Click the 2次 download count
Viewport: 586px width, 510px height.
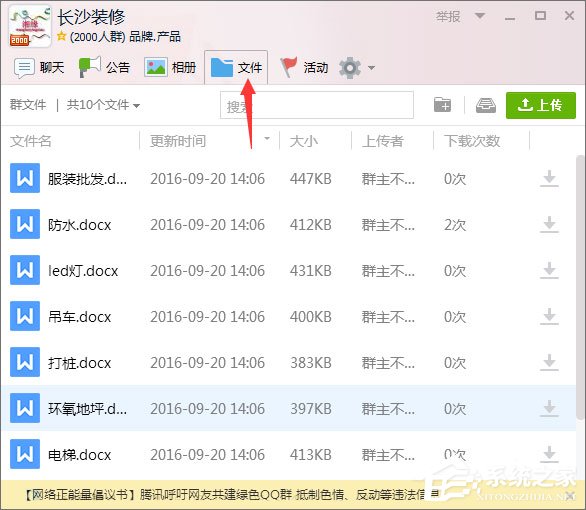(455, 225)
